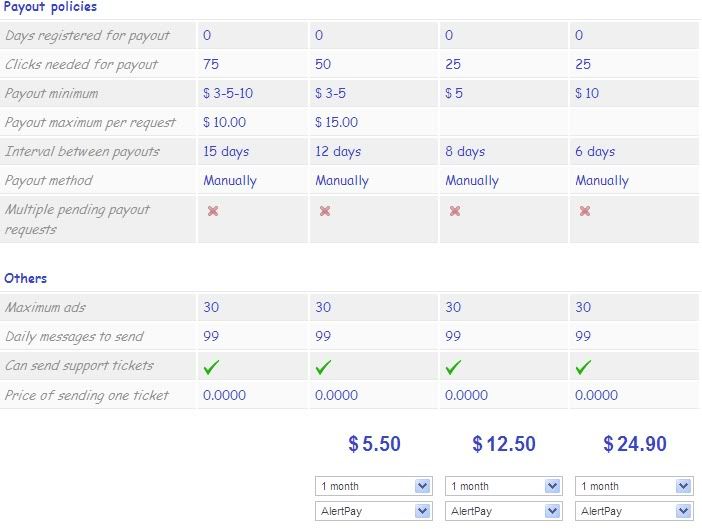
Task: Expand the AlertPay dropdown under $5.50
Action: tap(375, 511)
